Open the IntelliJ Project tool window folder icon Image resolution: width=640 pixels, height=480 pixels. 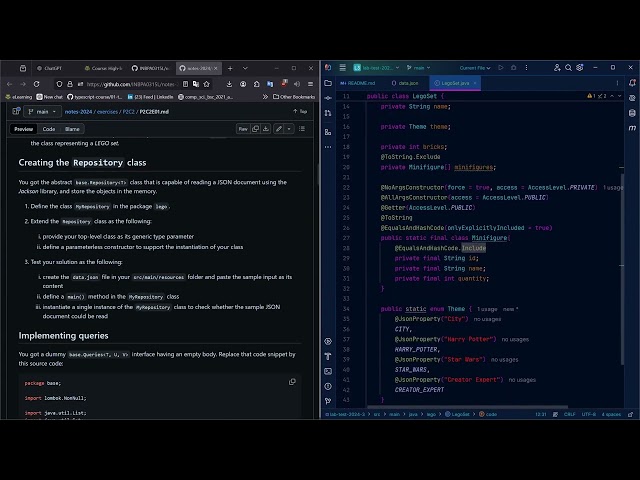click(x=328, y=83)
